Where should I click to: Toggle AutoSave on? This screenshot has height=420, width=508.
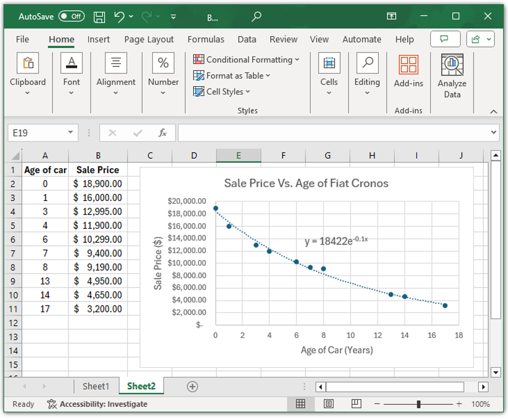coord(71,16)
